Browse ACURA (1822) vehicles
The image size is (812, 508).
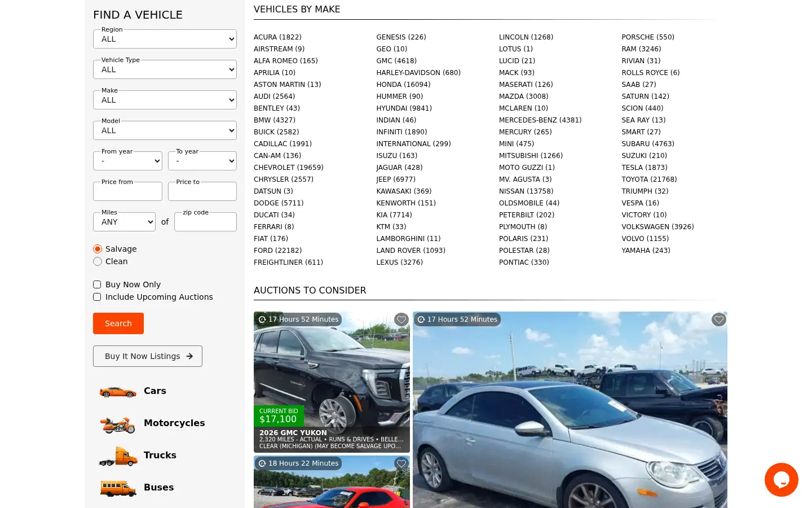coord(277,37)
